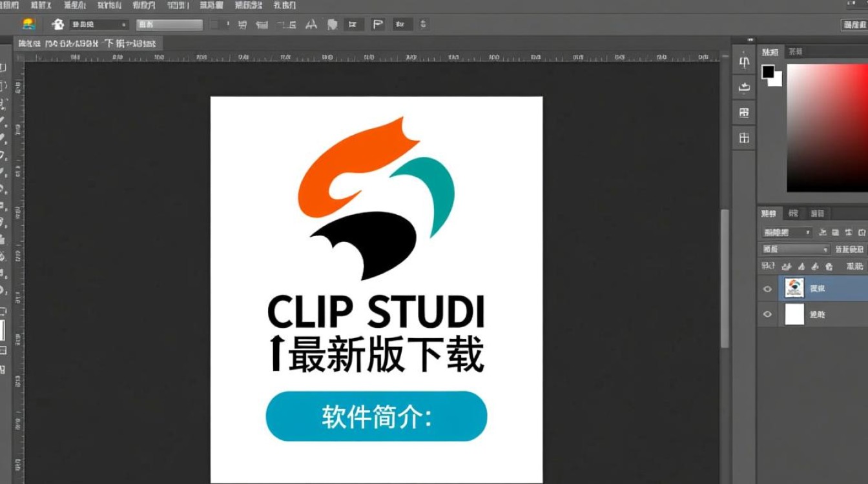The width and height of the screenshot is (868, 484).
Task: Toggle visibility of the white background layer
Action: [767, 314]
